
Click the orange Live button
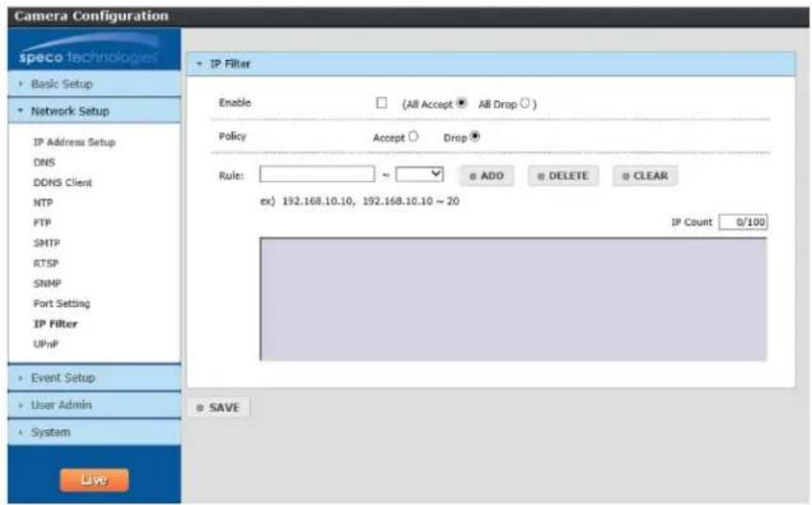click(x=94, y=479)
